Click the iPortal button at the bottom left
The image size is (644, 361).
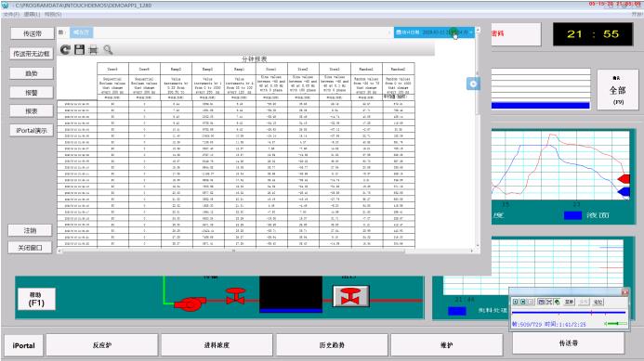pos(23,345)
